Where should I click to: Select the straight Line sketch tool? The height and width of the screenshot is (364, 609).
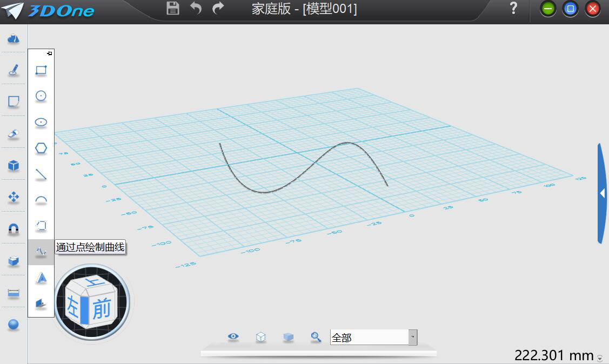pos(41,174)
